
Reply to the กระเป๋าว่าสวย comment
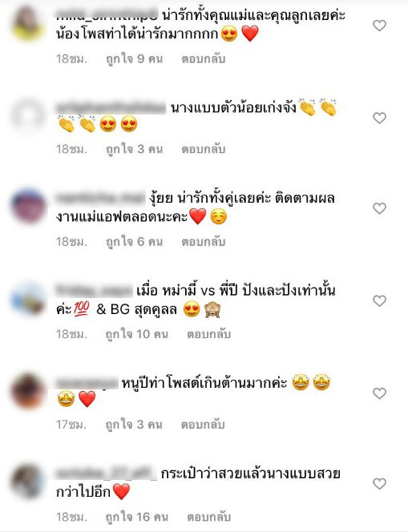click(208, 517)
